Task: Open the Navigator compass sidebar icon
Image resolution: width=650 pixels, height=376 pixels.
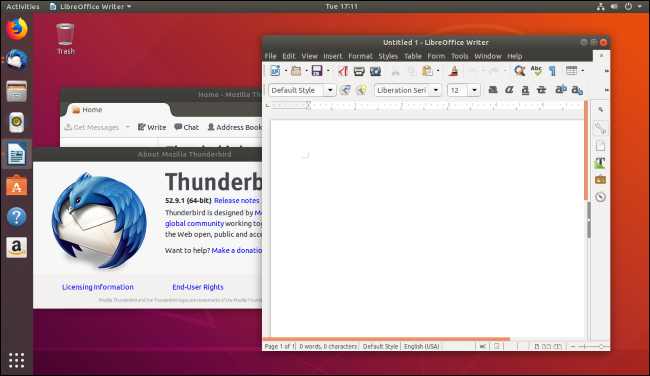Action: coord(600,197)
